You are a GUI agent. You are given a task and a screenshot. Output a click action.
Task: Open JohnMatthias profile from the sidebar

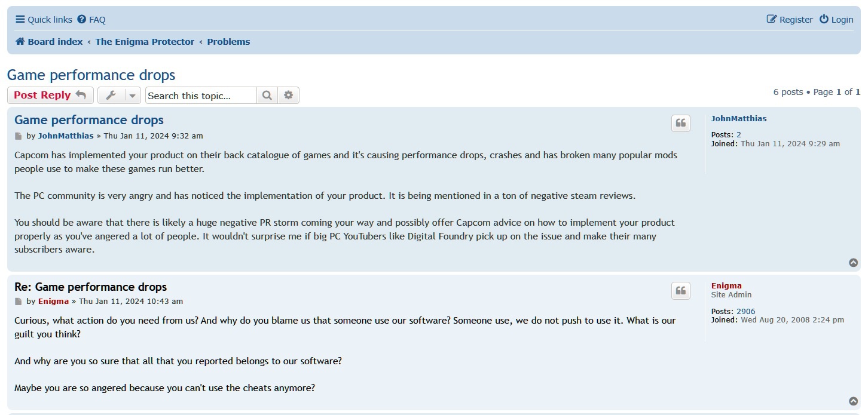coord(738,118)
